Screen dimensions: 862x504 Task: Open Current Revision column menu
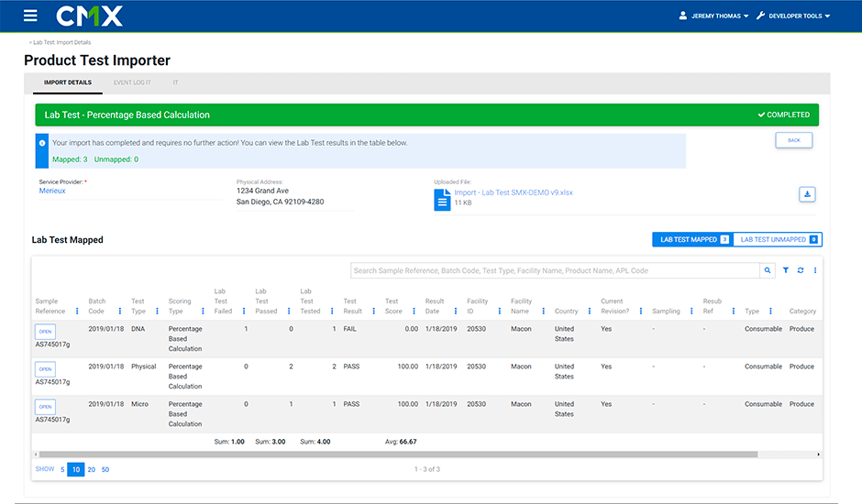point(641,311)
